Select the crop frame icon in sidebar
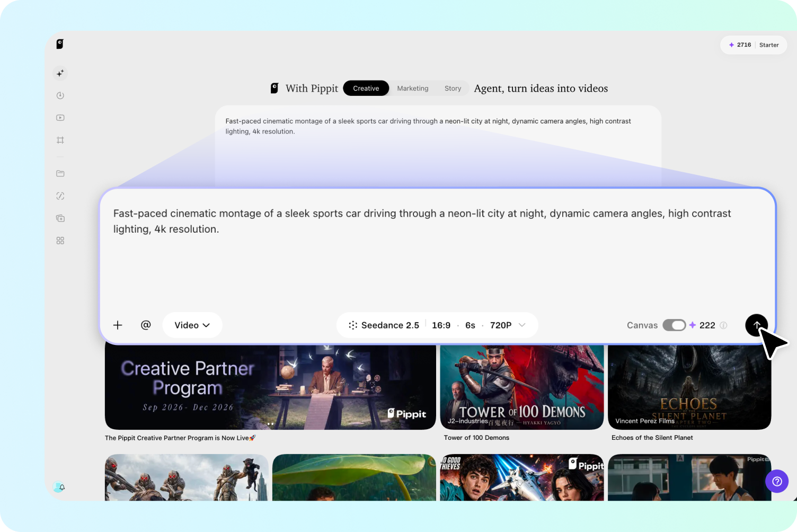Screen dimensions: 797x532 [60, 140]
